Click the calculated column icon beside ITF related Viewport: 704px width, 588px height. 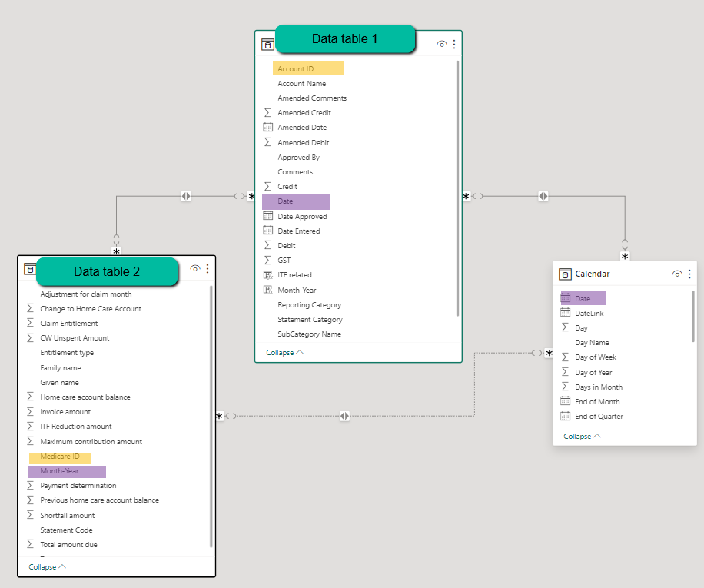pyautogui.click(x=267, y=274)
